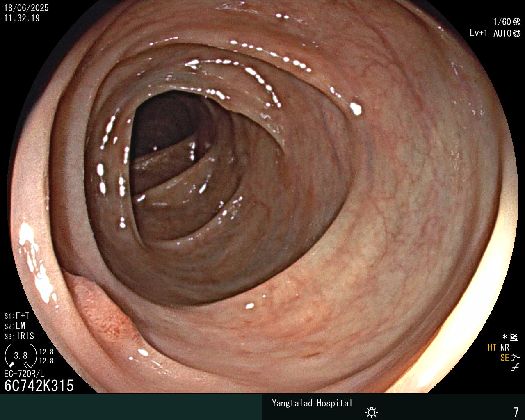Click the date text 18/06/2025
Viewport: 525px width, 420px height.
[26, 8]
